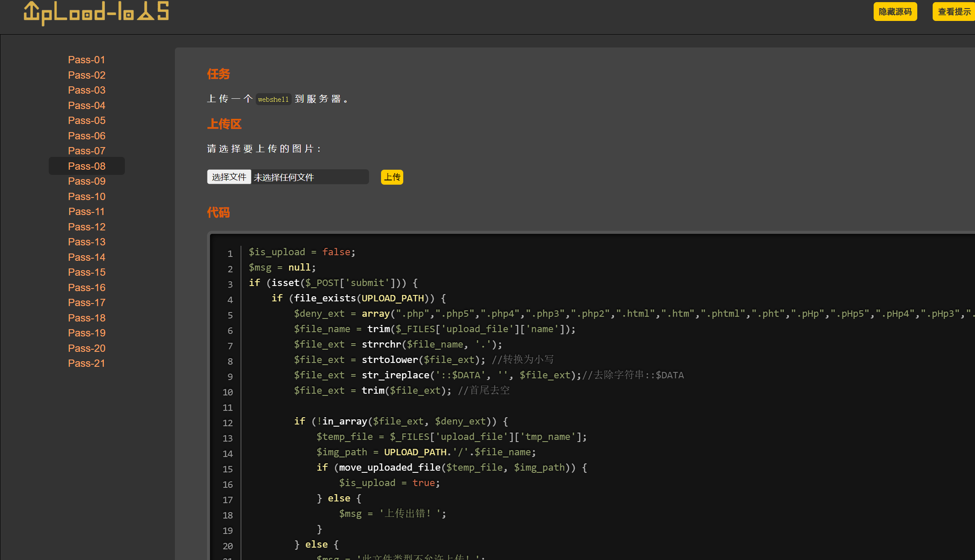Navigate to Pass-20
This screenshot has width=975, height=560.
[x=86, y=348]
